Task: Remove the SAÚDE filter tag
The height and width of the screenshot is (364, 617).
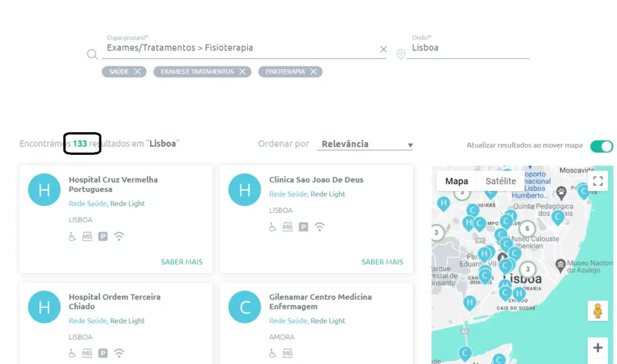Action: pyautogui.click(x=137, y=72)
